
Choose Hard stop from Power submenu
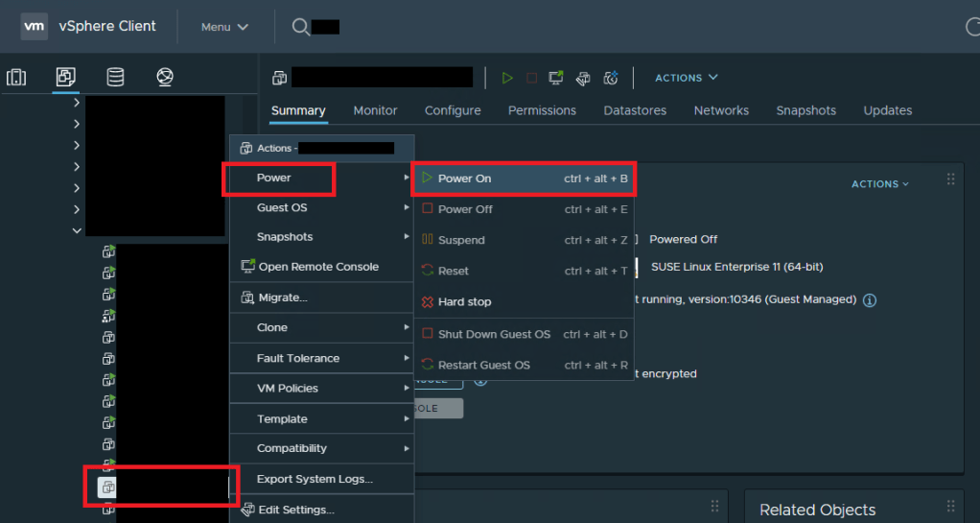coord(464,301)
